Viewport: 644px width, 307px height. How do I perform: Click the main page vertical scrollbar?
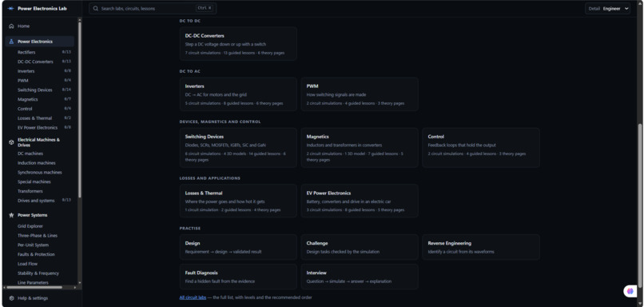pyautogui.click(x=639, y=205)
